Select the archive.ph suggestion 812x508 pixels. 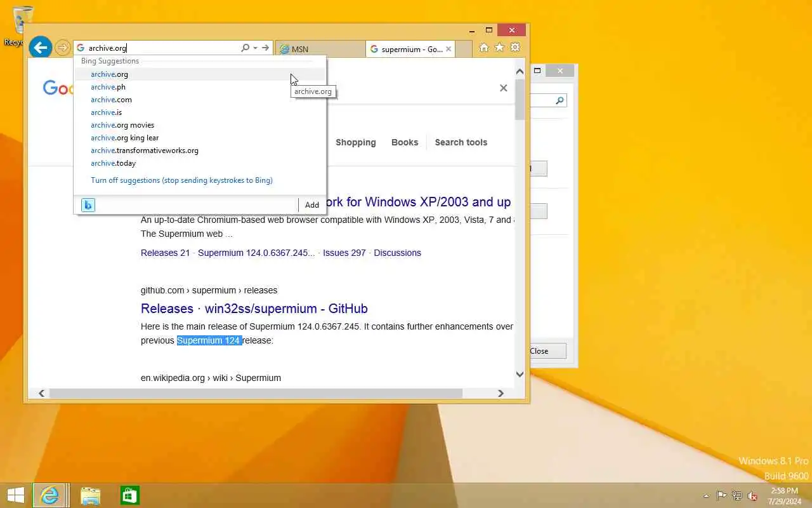pos(200,87)
